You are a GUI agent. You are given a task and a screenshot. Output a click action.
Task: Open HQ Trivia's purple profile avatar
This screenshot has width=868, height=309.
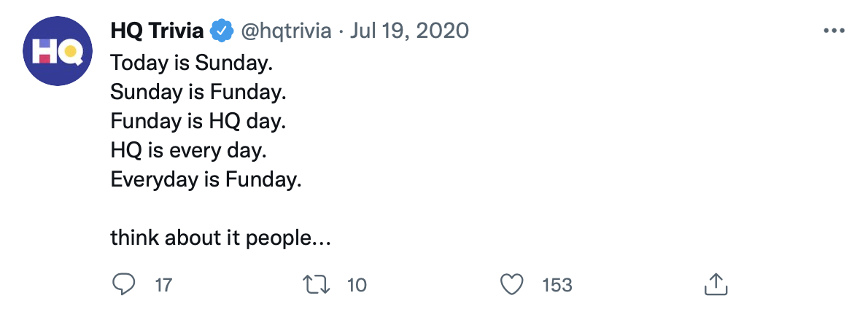(x=57, y=51)
